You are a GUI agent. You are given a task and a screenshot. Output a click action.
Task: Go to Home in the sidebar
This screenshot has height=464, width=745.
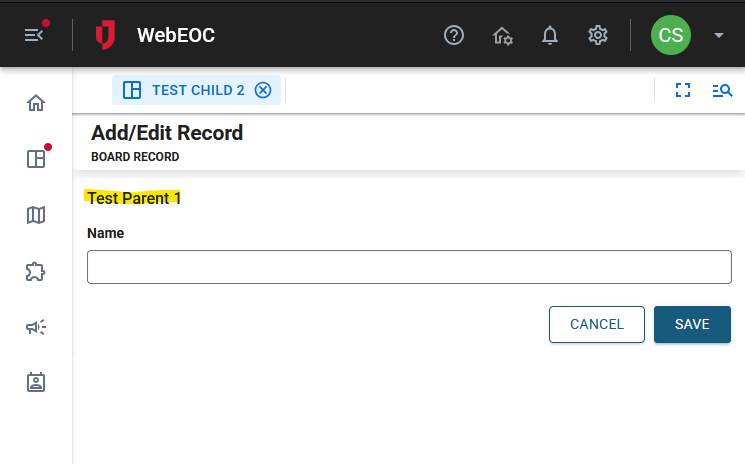pos(36,103)
